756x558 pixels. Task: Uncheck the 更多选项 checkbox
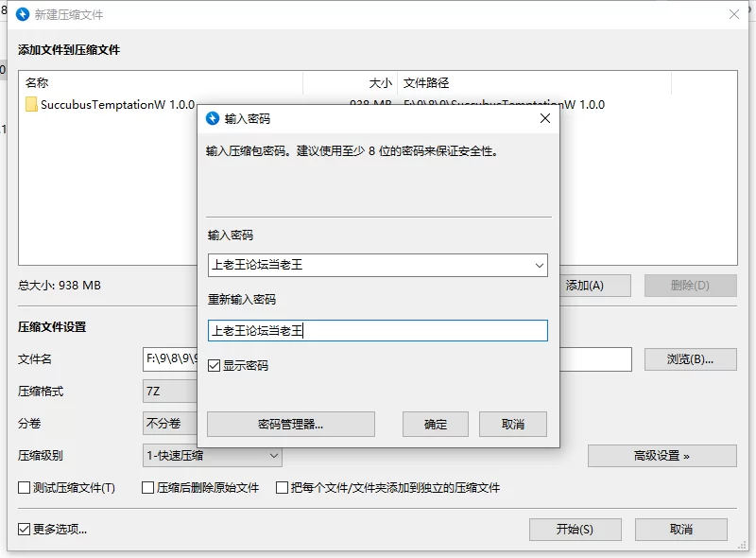(x=24, y=529)
